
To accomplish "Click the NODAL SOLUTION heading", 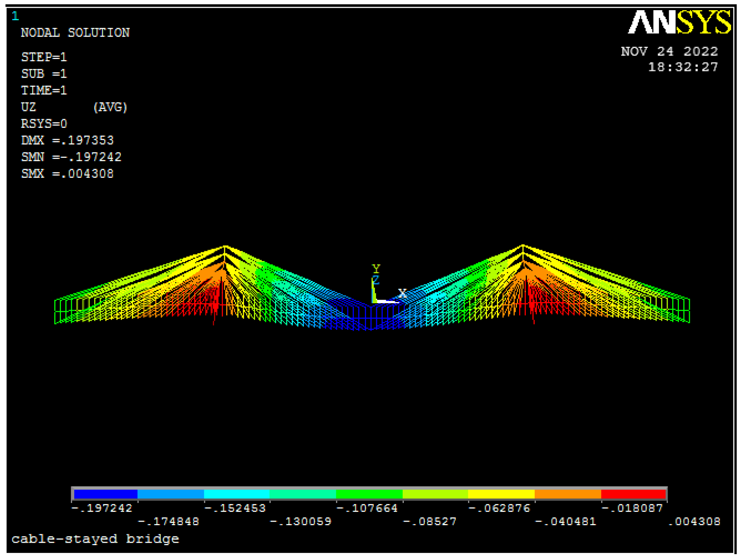I will pos(75,32).
